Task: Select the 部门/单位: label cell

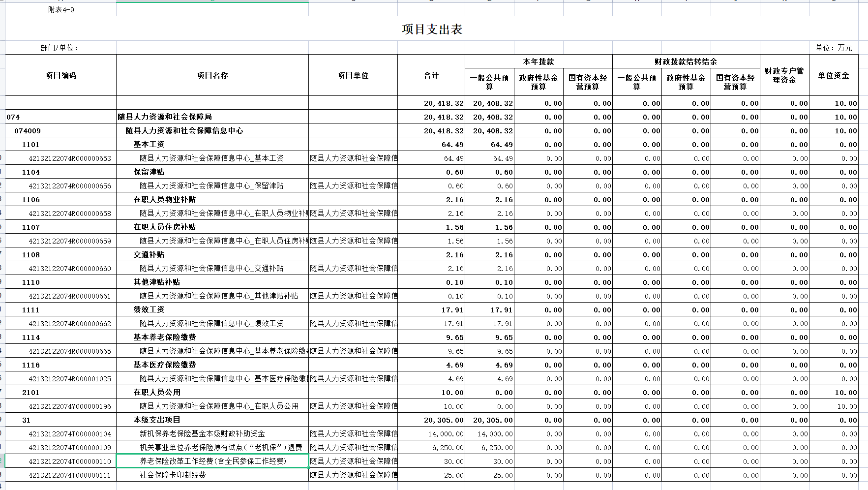Action: point(61,48)
